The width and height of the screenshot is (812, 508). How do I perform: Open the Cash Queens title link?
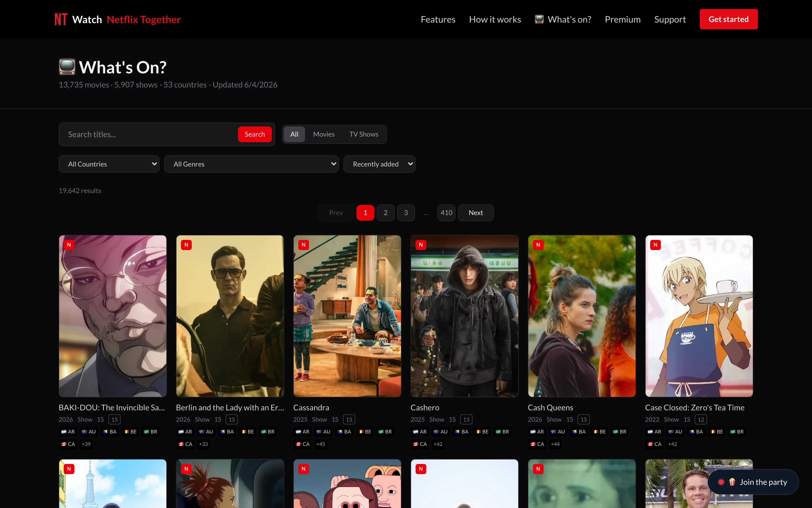point(550,408)
